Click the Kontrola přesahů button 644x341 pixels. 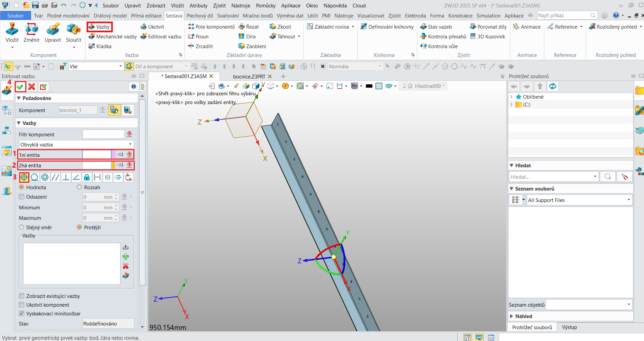click(x=443, y=37)
